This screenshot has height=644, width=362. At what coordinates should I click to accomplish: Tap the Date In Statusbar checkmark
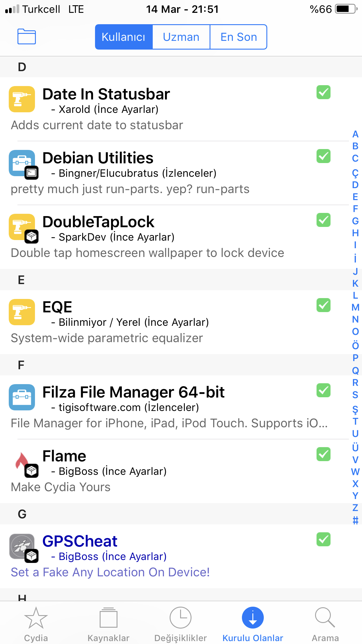(324, 92)
